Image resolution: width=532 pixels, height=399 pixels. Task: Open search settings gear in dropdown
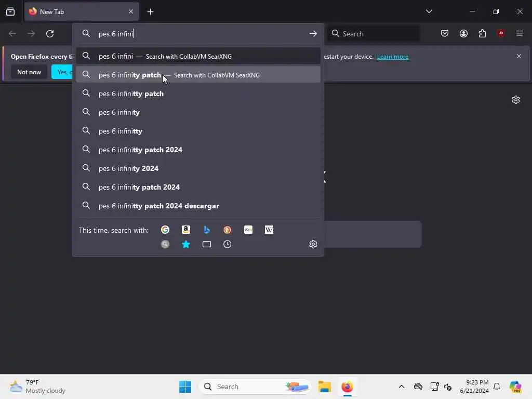pos(313,244)
